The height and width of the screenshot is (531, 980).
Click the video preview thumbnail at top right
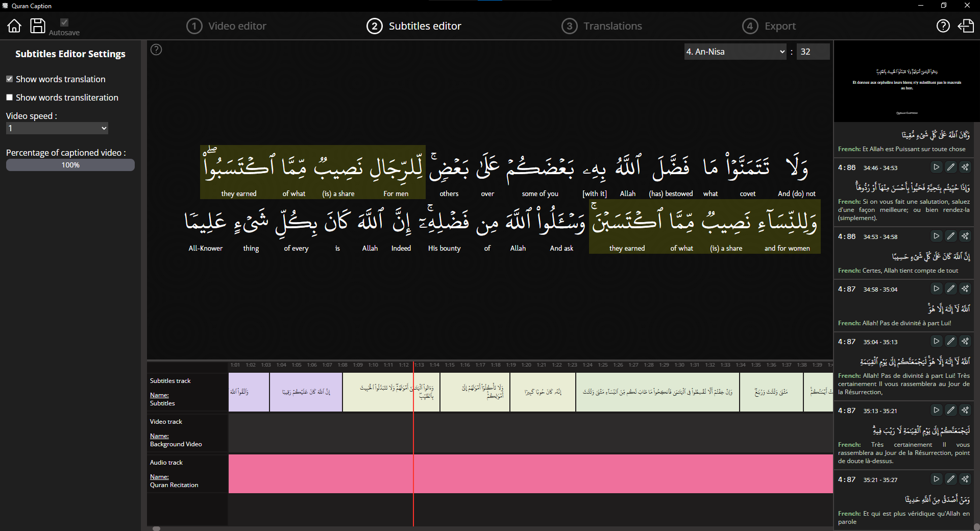pyautogui.click(x=906, y=82)
